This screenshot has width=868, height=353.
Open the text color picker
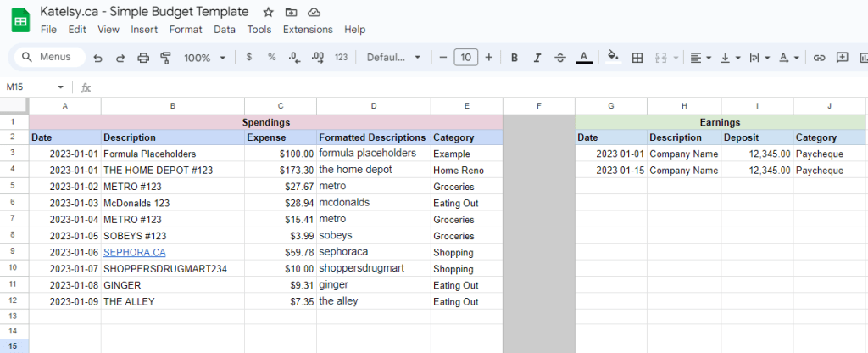[584, 58]
